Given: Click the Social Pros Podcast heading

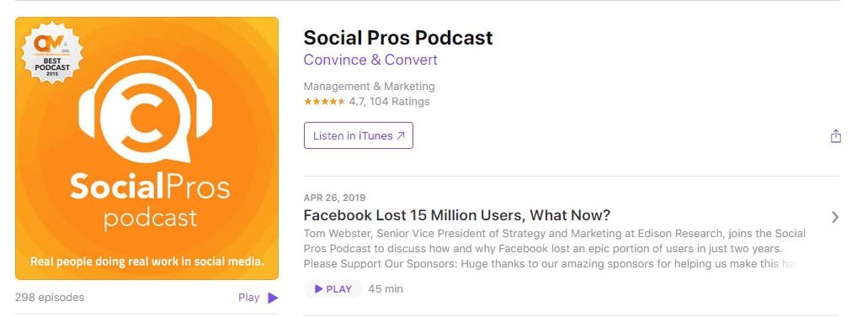Looking at the screenshot, I should pos(398,38).
